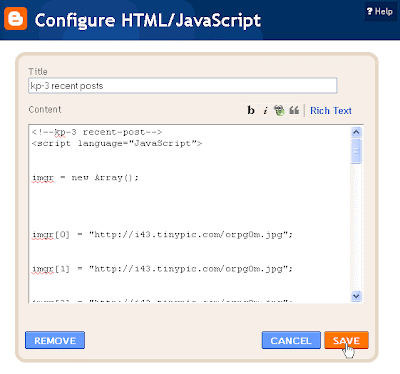Click the insert link icon

(x=279, y=110)
